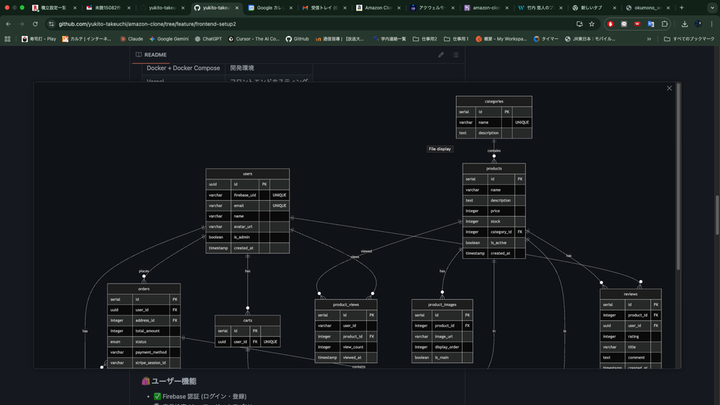The width and height of the screenshot is (720, 405).
Task: Bookmark this page with star icon
Action: (x=594, y=22)
